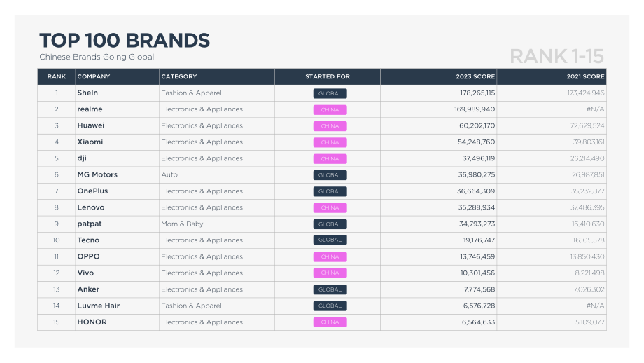This screenshot has height=363, width=644.
Task: Click the GLOBAL badge in SheIn row
Action: pyautogui.click(x=330, y=93)
